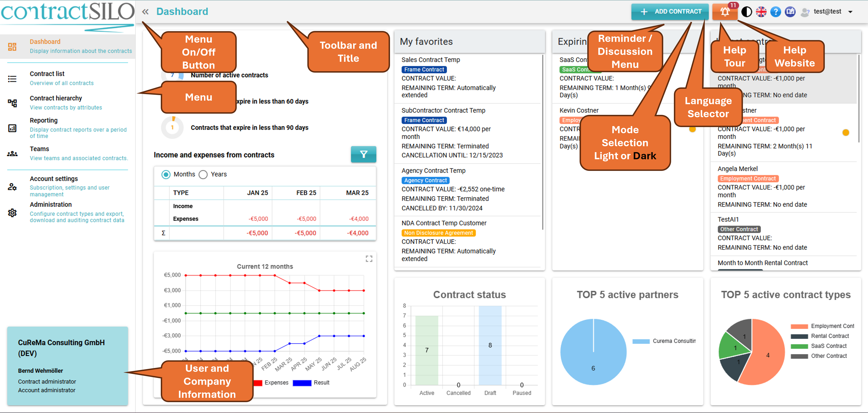
Task: Open the Sales Contract Temp favorite
Action: tap(430, 60)
